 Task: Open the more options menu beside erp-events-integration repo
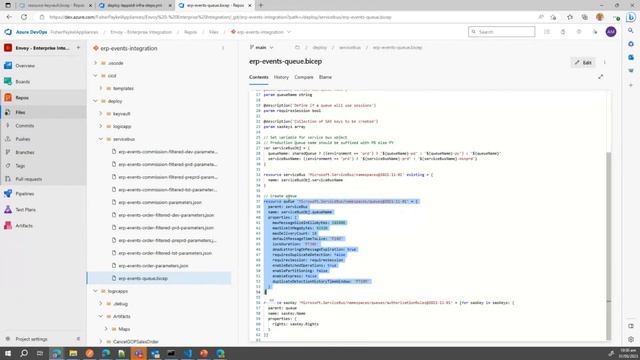pyautogui.click(x=223, y=48)
